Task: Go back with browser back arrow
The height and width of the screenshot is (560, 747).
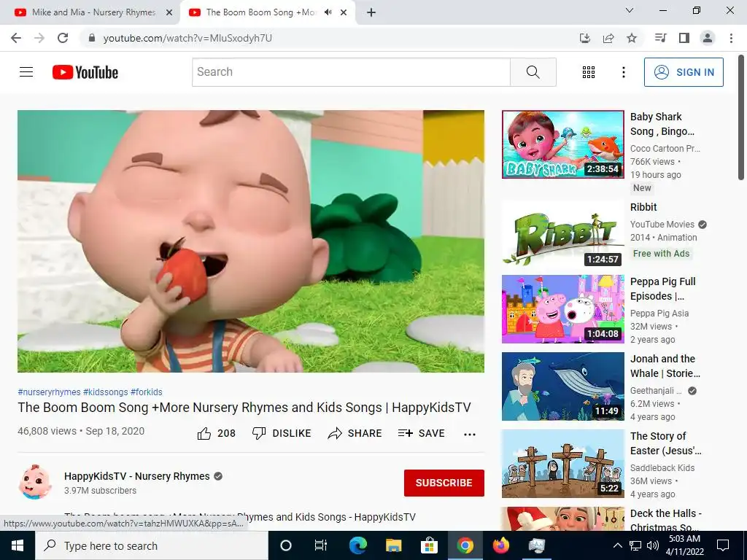Action: (16, 38)
